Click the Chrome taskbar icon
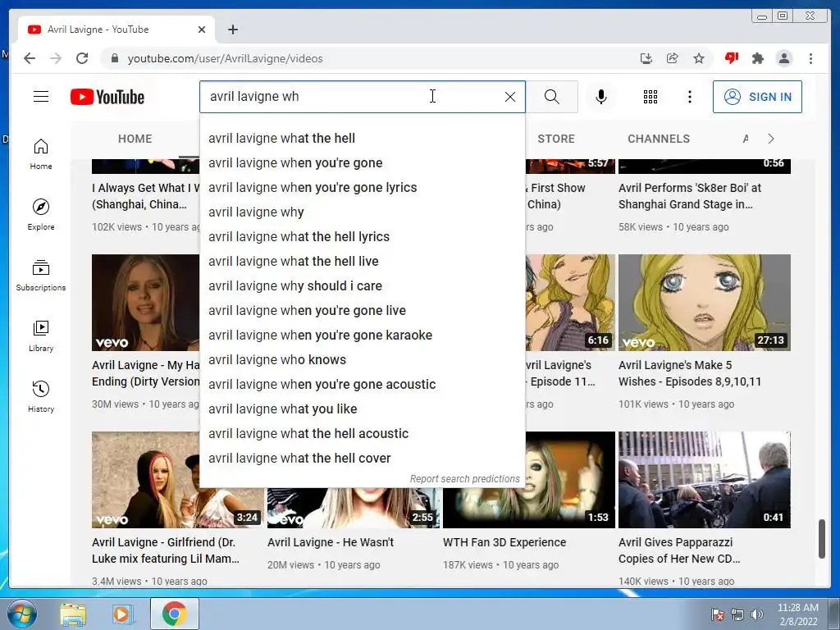 pyautogui.click(x=175, y=614)
